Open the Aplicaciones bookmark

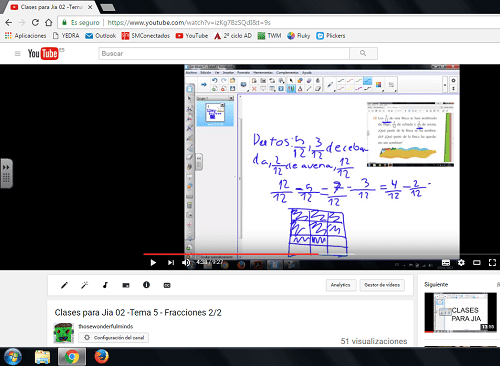click(26, 36)
